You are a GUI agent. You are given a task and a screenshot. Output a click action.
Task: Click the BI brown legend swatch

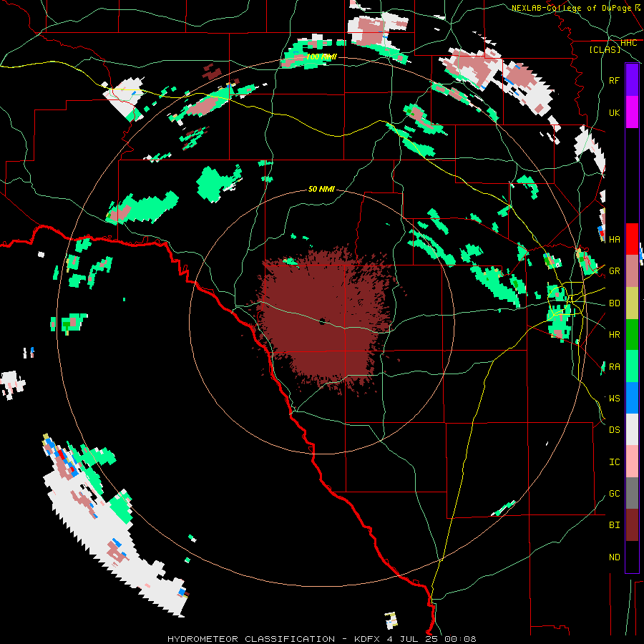(632, 525)
